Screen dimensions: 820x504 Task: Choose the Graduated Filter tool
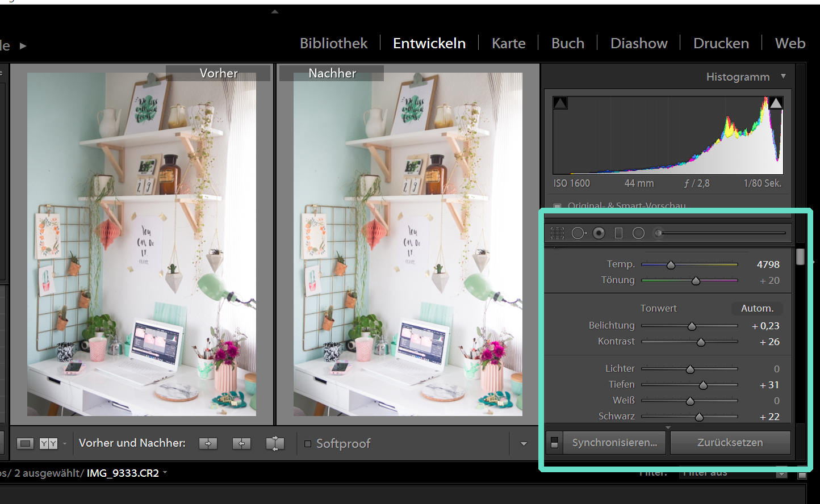(619, 233)
